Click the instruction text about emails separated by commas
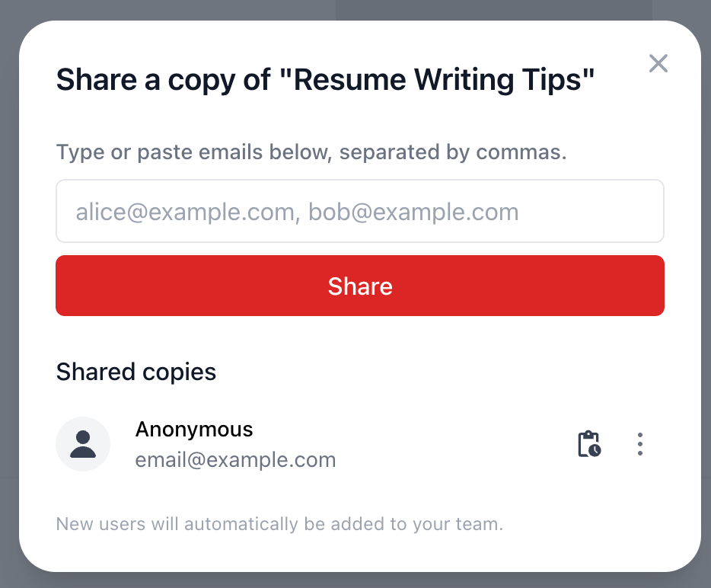The width and height of the screenshot is (711, 588). tap(311, 152)
